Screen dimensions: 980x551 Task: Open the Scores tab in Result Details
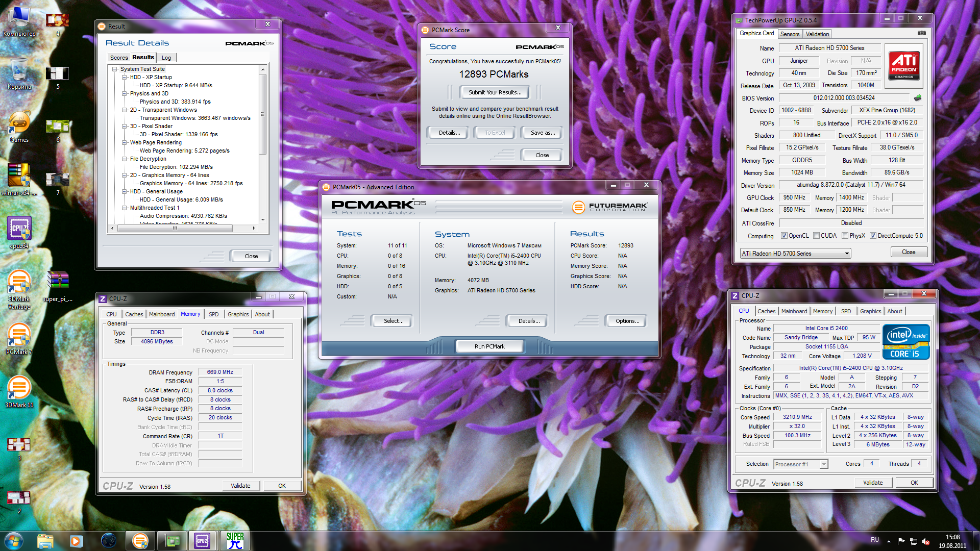pyautogui.click(x=119, y=58)
